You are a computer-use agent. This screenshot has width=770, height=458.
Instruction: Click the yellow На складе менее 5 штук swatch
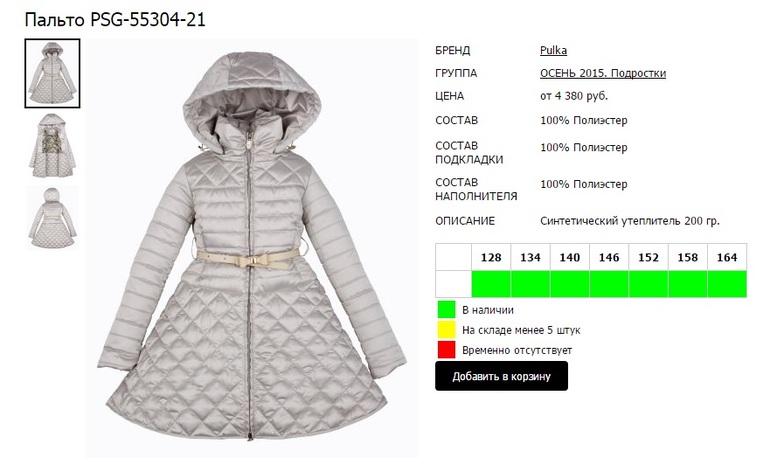click(x=446, y=330)
